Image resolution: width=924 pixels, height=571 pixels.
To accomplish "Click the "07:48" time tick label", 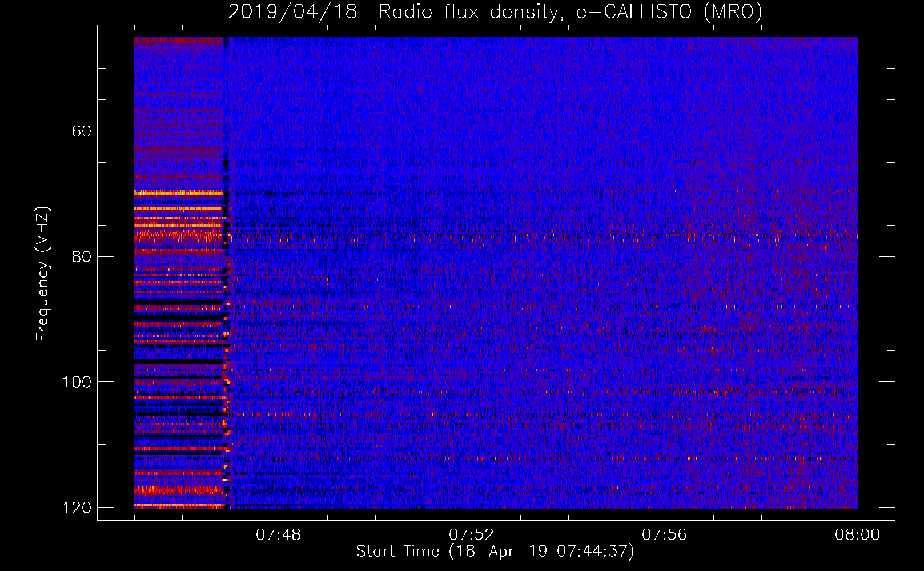I will pyautogui.click(x=278, y=535).
